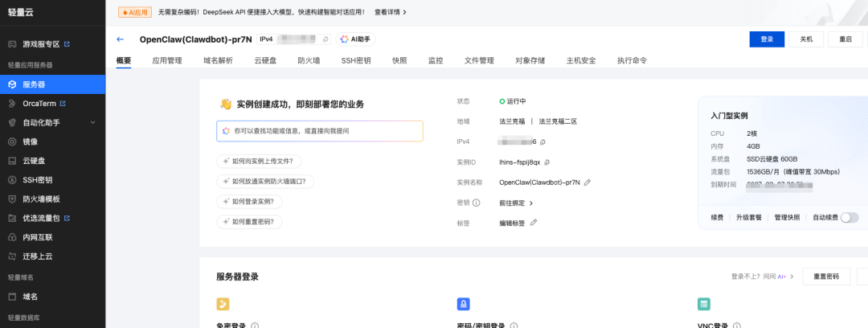Open the 文件管理 tab

pos(479,61)
